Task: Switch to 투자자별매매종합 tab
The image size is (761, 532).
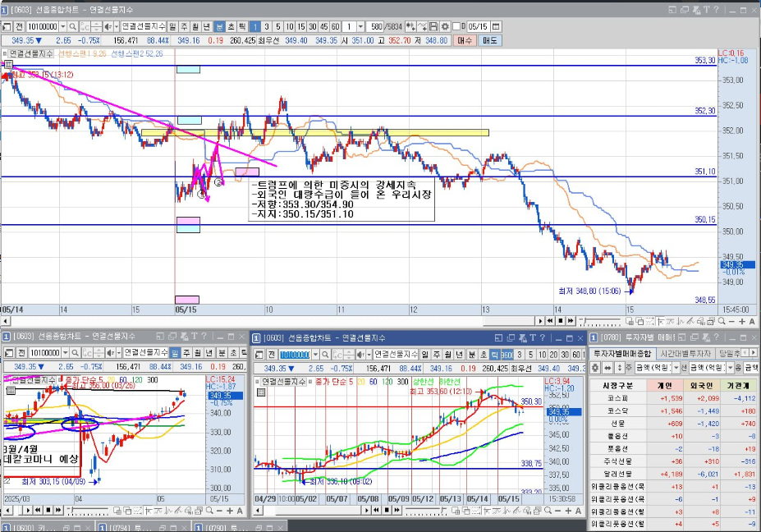Action: click(623, 353)
